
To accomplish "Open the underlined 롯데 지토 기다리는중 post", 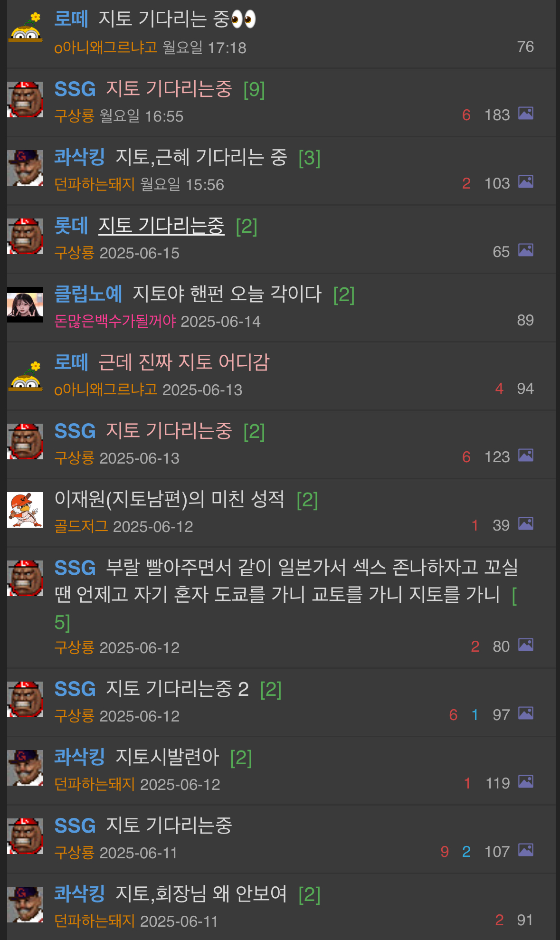I will 161,226.
